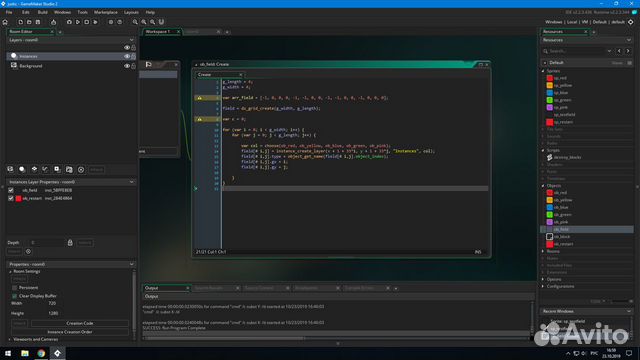This screenshot has width=640, height=360.
Task: Collapse the Room Settings section
Action: 10,271
